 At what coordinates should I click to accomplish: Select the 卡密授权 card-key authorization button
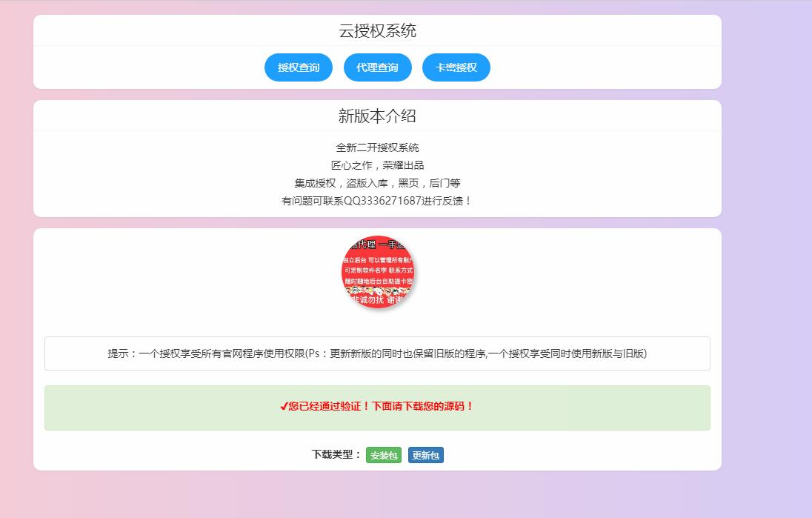[x=456, y=67]
